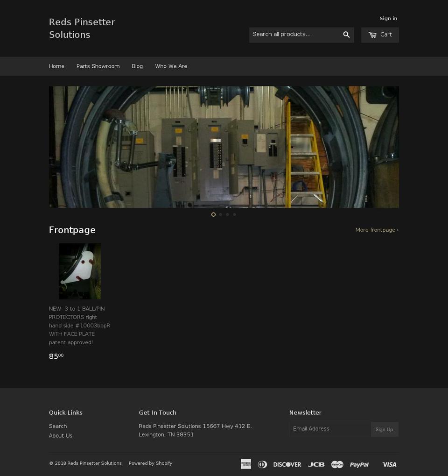Click the JCB payment icon
448x476 pixels.
(x=316, y=464)
